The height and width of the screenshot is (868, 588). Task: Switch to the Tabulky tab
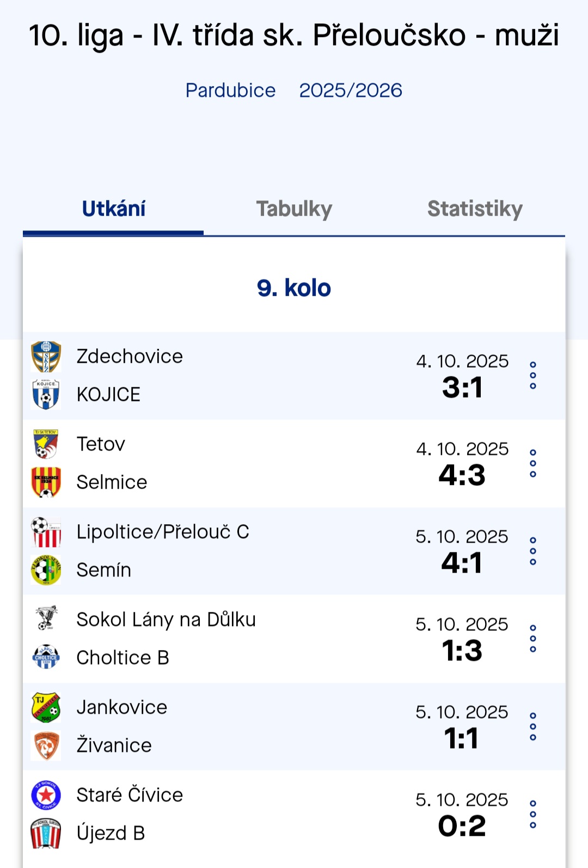pyautogui.click(x=294, y=209)
